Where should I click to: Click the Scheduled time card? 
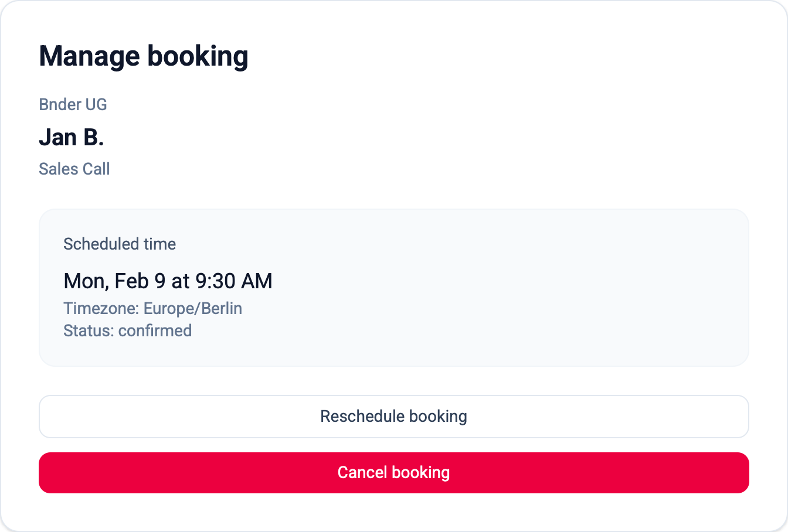(x=394, y=287)
